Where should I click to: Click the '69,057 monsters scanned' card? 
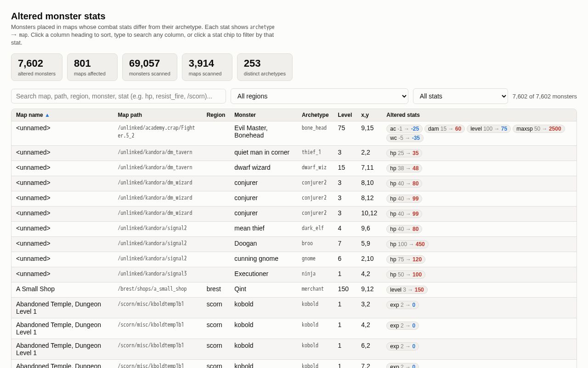[x=150, y=67]
